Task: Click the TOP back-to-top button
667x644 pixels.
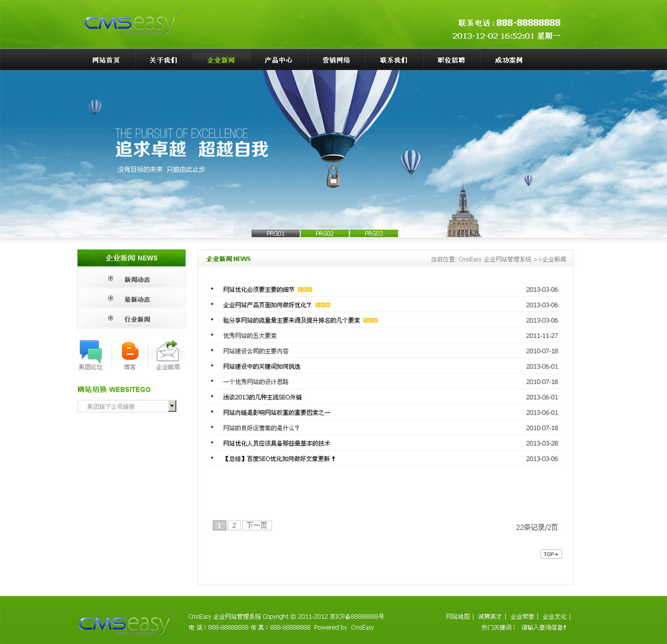Action: click(551, 554)
